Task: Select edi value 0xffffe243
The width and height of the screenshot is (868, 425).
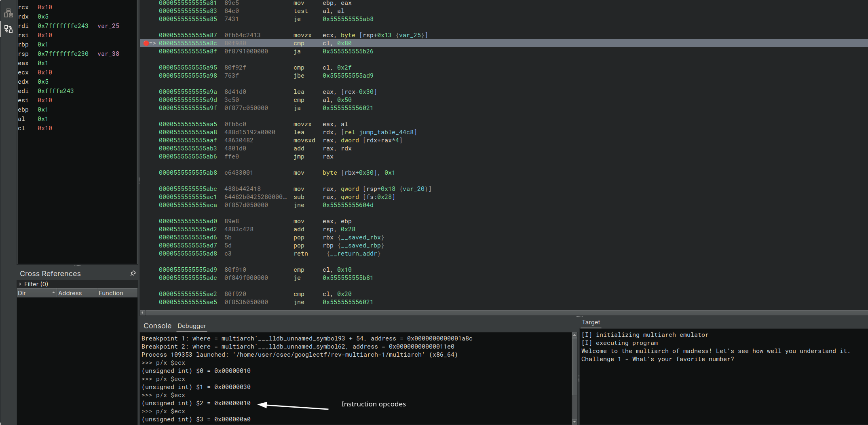Action: coord(55,91)
